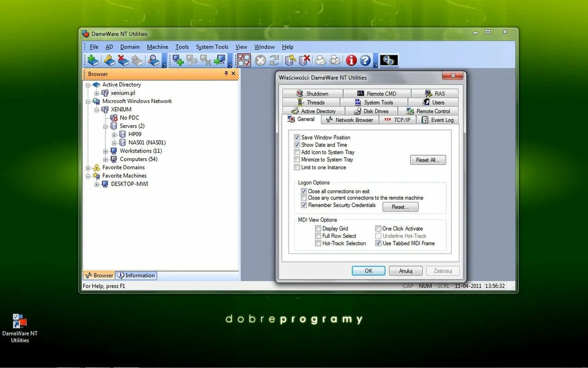588x368 pixels.
Task: Click the remove domain red-X book icon
Action: (x=123, y=60)
